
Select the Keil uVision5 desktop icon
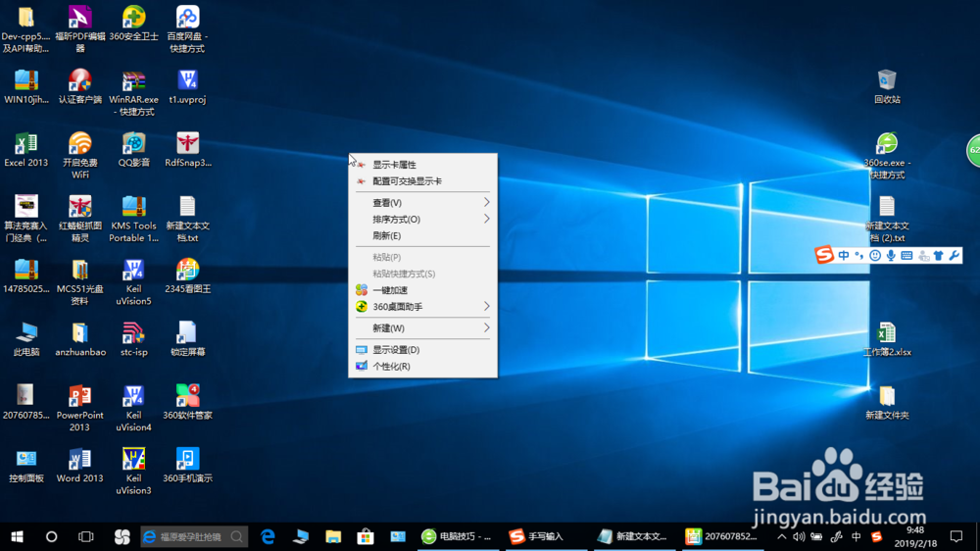(x=133, y=281)
